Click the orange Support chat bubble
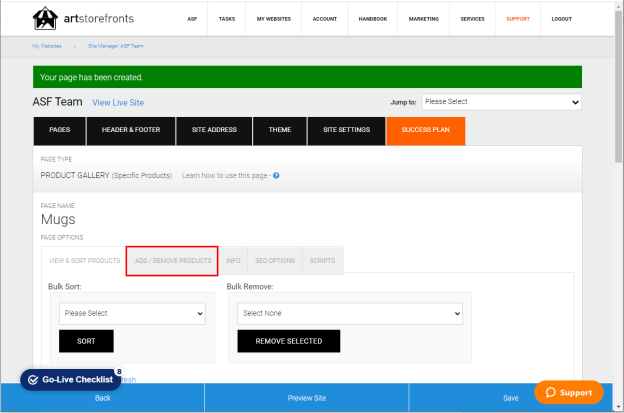Screen dimensions: 624x413 tap(569, 392)
